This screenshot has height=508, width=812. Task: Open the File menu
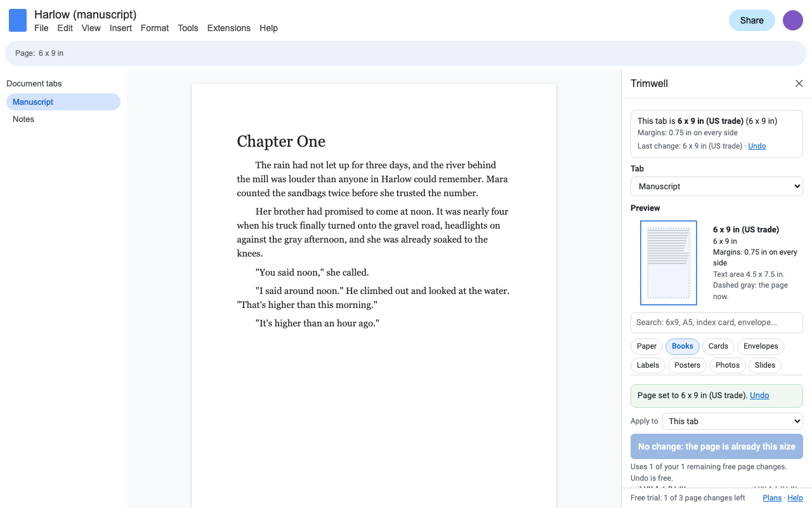coord(41,28)
